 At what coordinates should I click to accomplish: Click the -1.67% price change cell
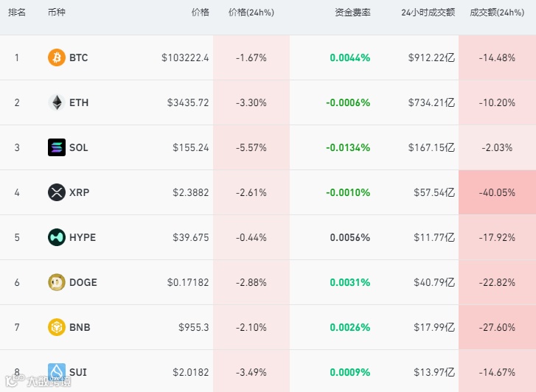[x=251, y=57]
